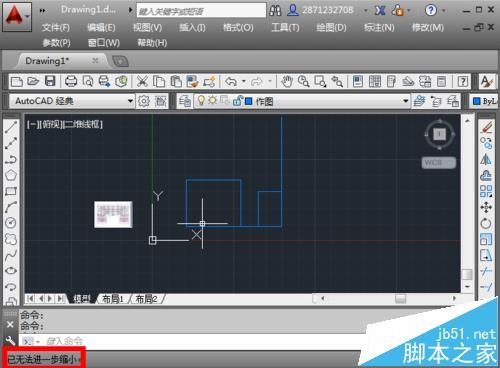Open the 插入(I) menu
Viewport: 500px width, 368px height.
point(192,27)
